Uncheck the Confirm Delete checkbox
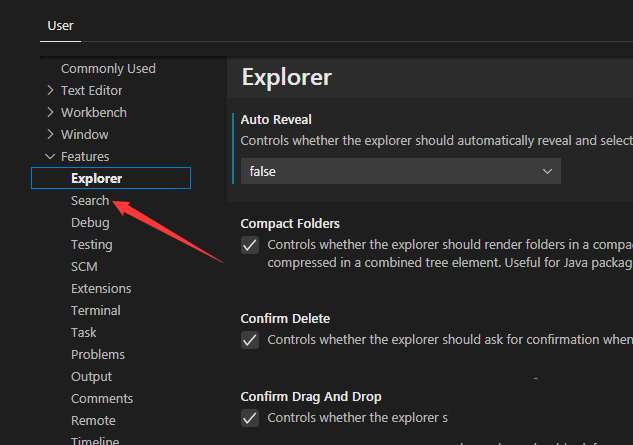This screenshot has height=445, width=633. click(x=250, y=340)
